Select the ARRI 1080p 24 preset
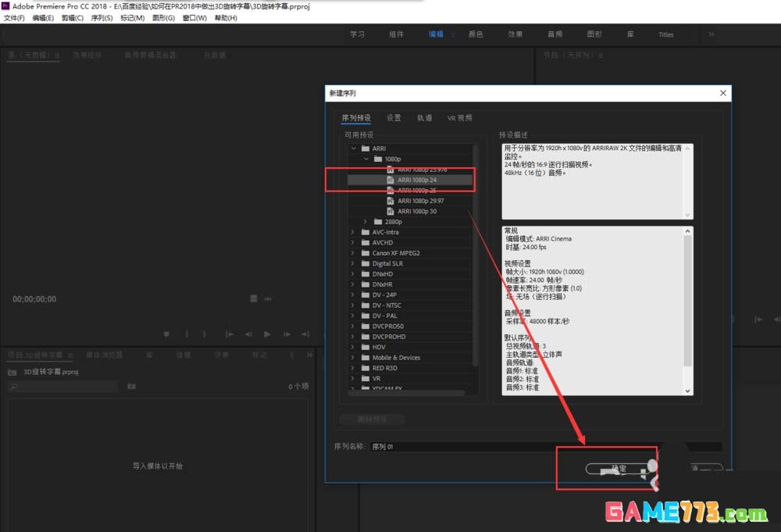 pyautogui.click(x=410, y=180)
